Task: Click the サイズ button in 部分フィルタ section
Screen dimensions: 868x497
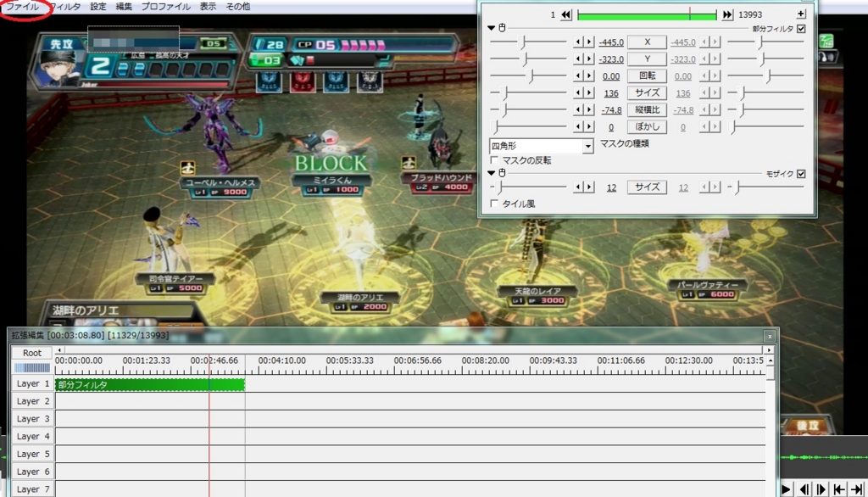Action: [x=647, y=92]
